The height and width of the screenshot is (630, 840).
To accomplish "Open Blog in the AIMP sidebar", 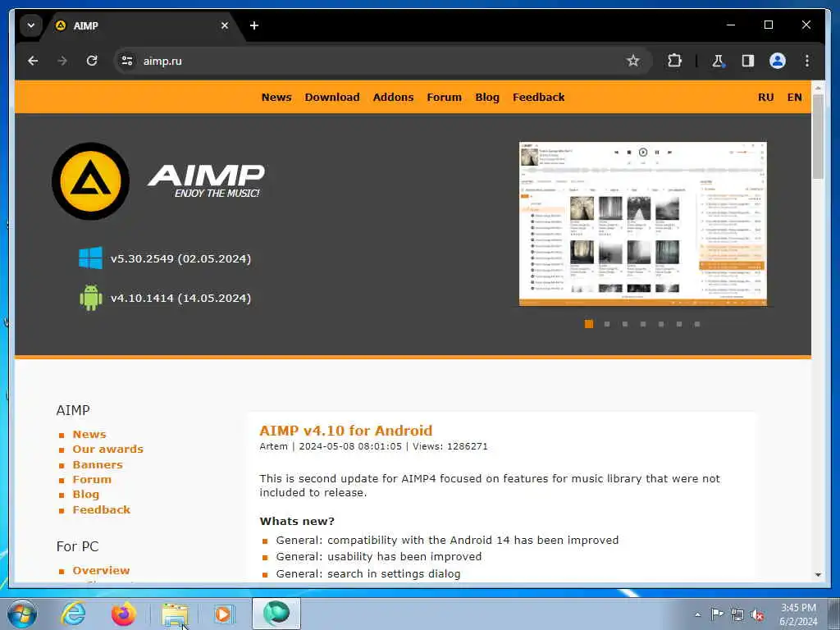I will (85, 495).
